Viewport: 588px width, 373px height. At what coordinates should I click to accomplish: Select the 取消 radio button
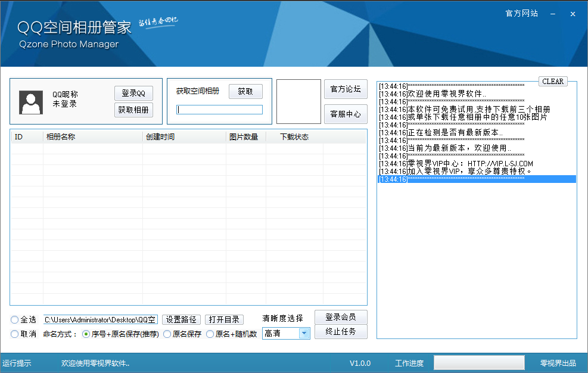15,334
